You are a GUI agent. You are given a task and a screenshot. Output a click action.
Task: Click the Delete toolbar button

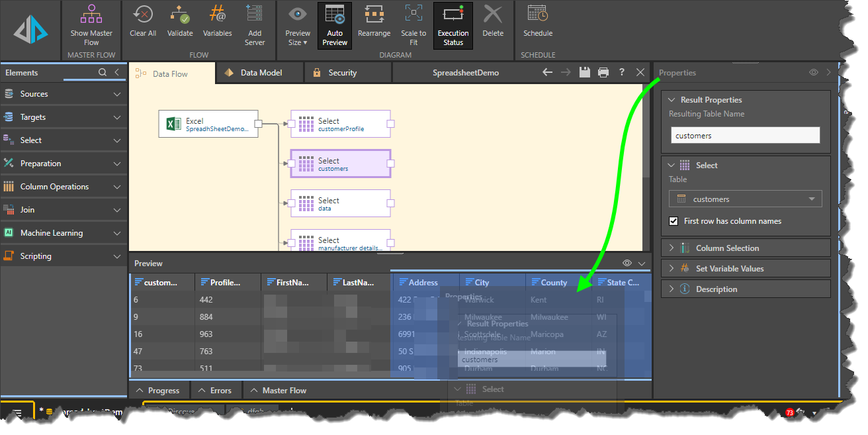coord(492,20)
